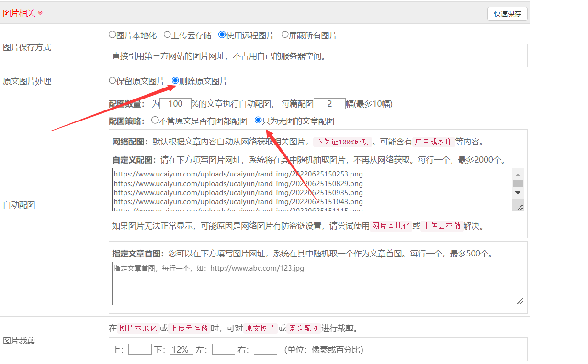
Task: Click the 指定文章首图 textarea
Action: 318,283
